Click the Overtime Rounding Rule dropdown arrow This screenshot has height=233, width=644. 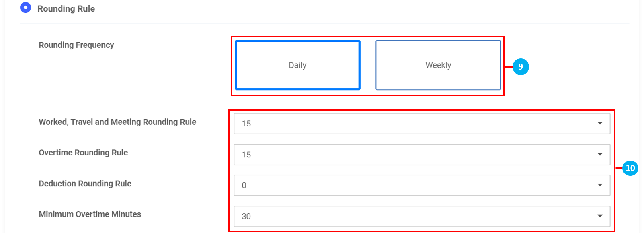[x=600, y=155]
